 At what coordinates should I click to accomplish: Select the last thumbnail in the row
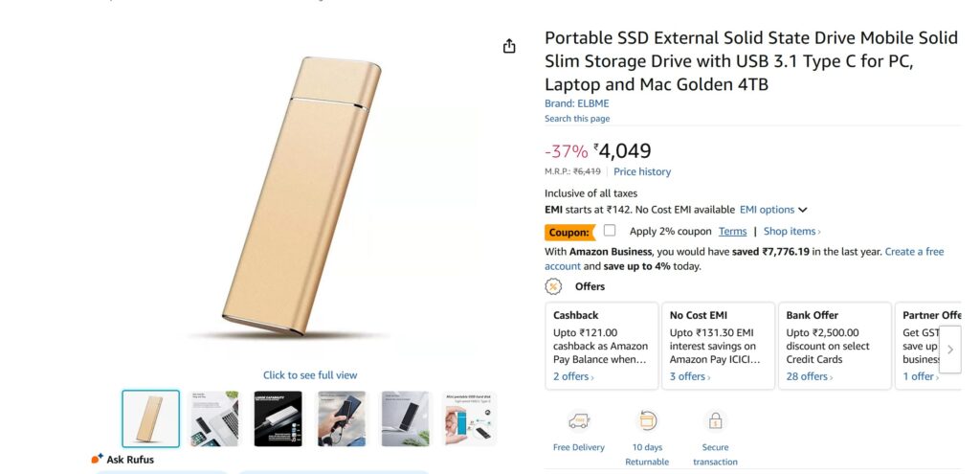click(x=469, y=418)
